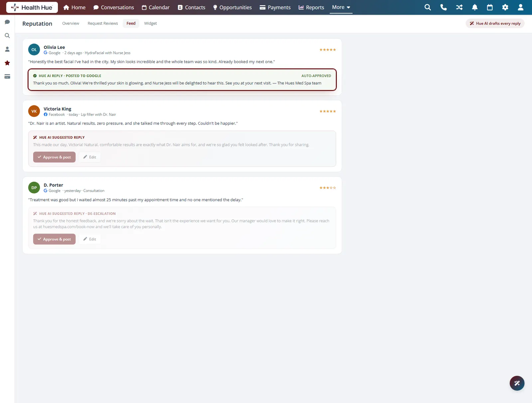The image size is (532, 403).
Task: Select the Feed tab
Action: point(131,23)
